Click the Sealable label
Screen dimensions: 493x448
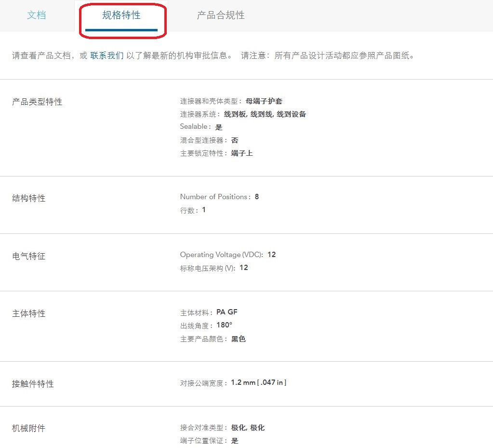pos(195,126)
